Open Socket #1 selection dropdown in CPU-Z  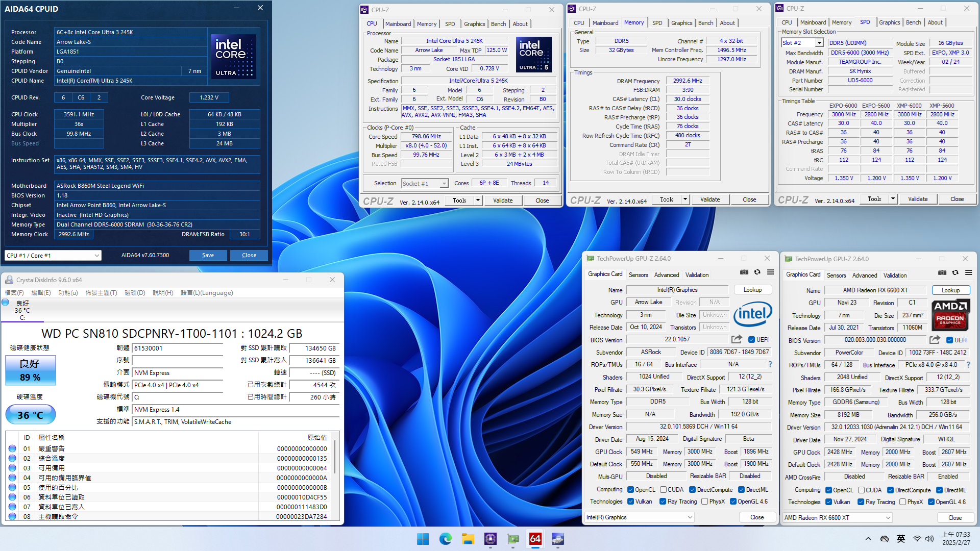point(425,184)
